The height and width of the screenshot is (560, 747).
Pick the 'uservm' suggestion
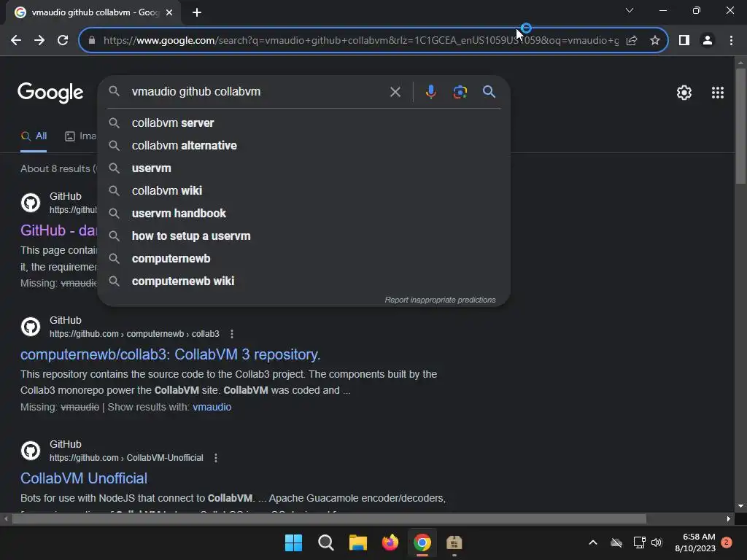(303, 168)
